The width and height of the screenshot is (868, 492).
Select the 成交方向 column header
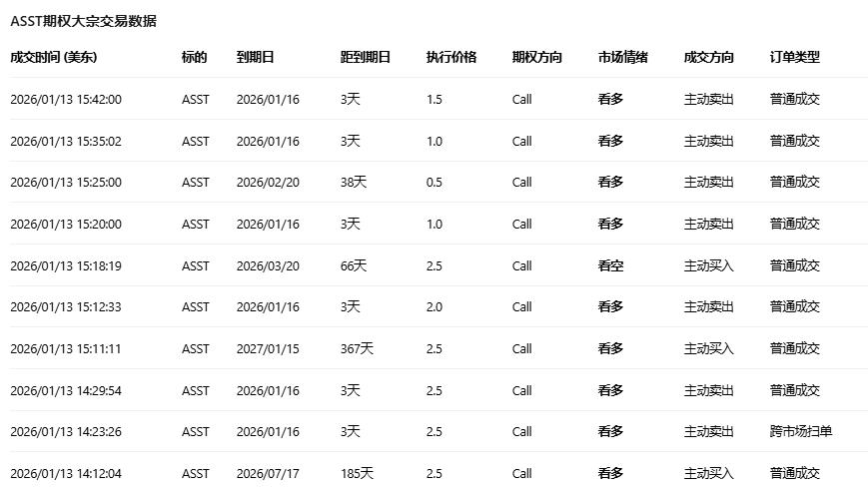pos(709,58)
